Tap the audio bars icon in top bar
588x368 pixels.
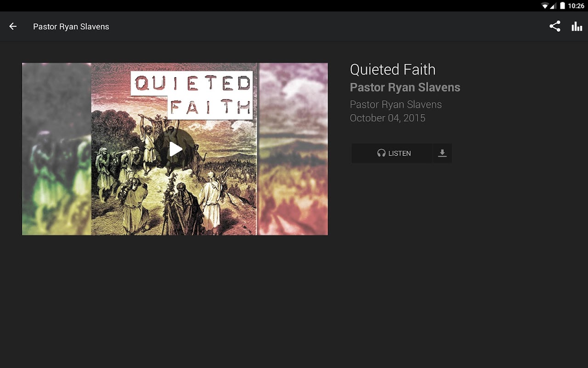click(577, 27)
